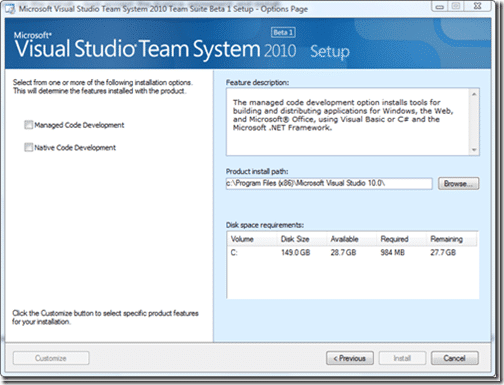Select the Disk Size column header
This screenshot has height=385, width=504.
coord(301,239)
